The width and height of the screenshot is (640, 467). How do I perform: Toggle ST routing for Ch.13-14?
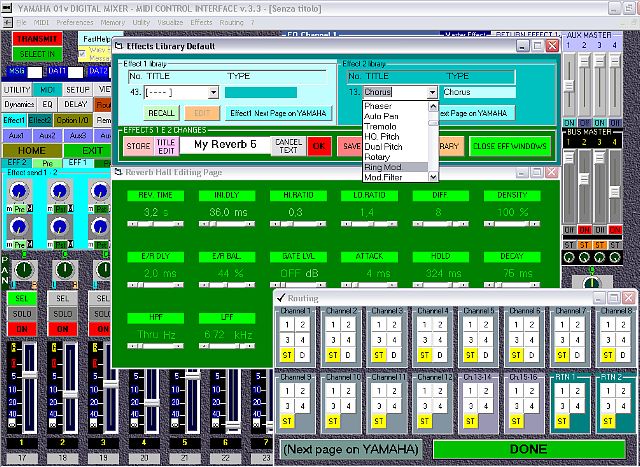click(x=471, y=420)
